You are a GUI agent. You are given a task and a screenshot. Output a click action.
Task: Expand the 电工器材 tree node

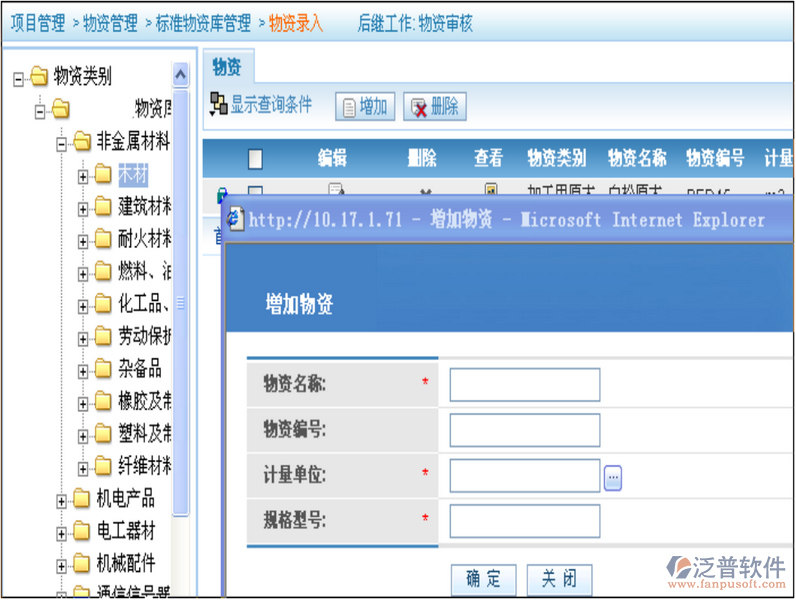click(x=61, y=531)
